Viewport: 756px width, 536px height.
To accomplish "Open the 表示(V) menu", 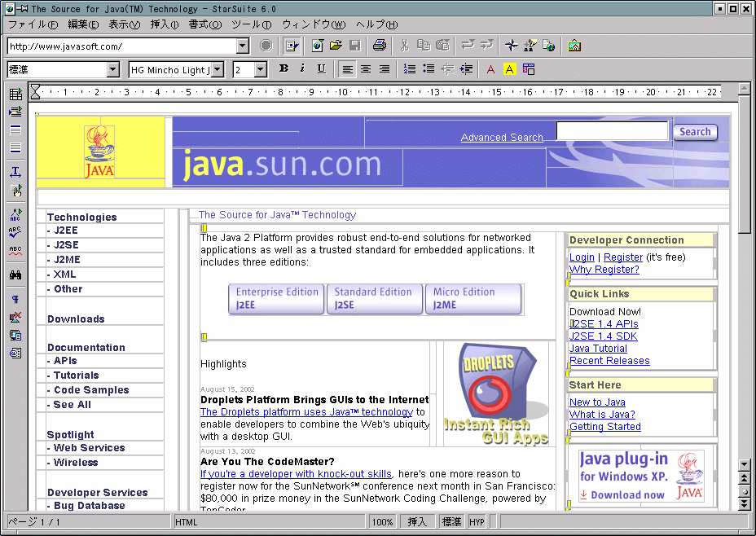I will pyautogui.click(x=124, y=24).
